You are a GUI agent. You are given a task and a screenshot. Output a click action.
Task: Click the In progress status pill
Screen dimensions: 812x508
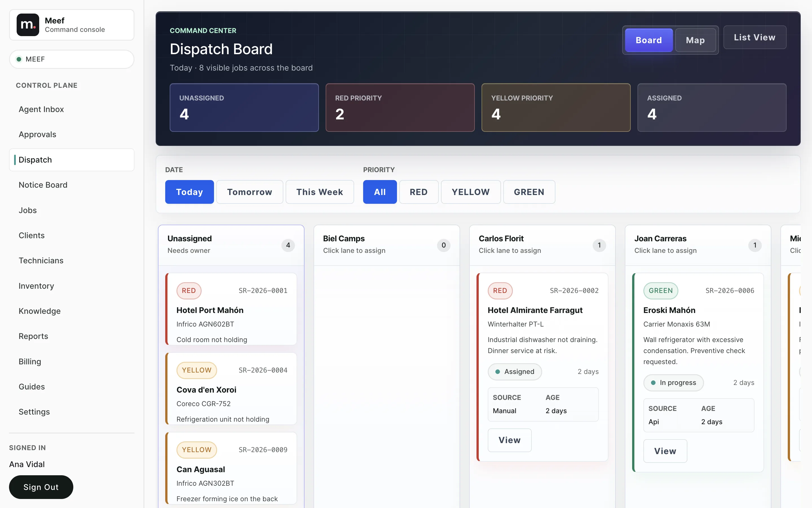[x=673, y=383]
